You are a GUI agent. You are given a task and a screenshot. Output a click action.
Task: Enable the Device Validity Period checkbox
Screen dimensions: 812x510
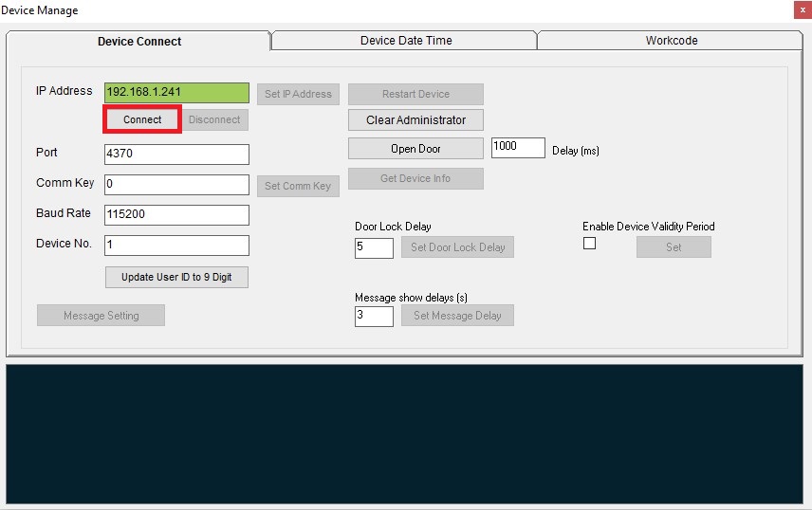[589, 244]
